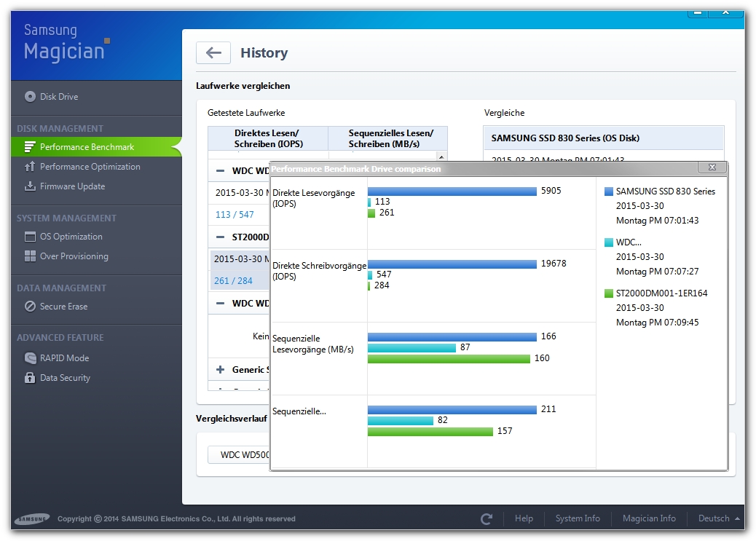Click the 157 sequential write green bar

430,432
